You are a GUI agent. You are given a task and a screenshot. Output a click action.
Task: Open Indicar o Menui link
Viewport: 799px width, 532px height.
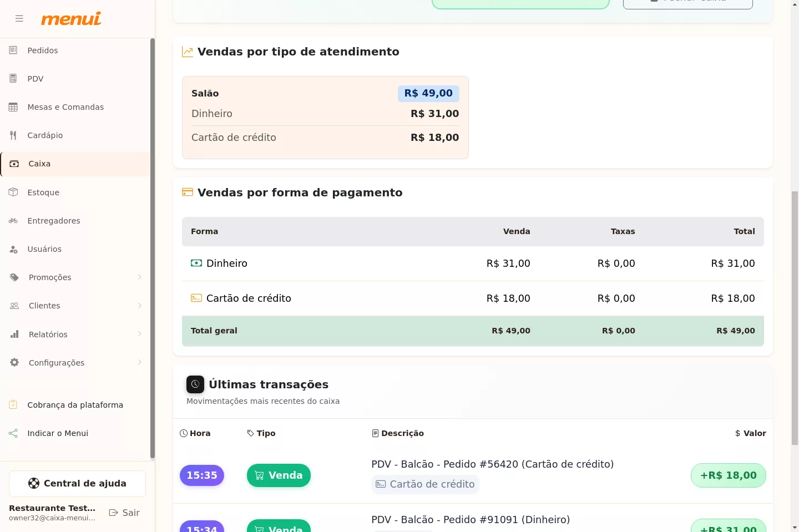click(x=75, y=433)
